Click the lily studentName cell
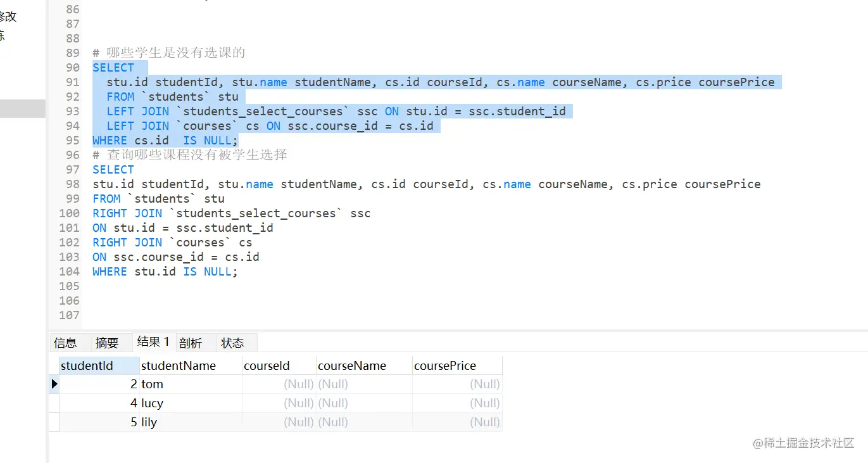This screenshot has width=868, height=463. pyautogui.click(x=191, y=422)
